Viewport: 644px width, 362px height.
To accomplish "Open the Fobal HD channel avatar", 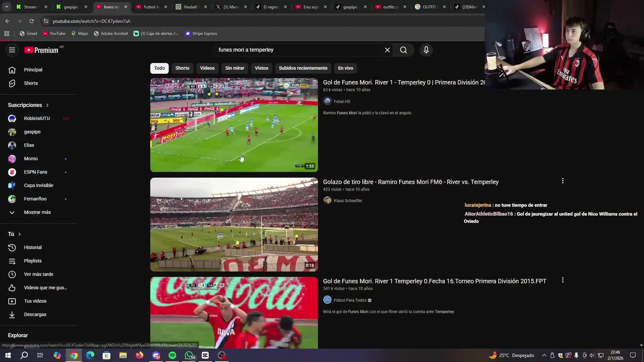I will coord(328,101).
